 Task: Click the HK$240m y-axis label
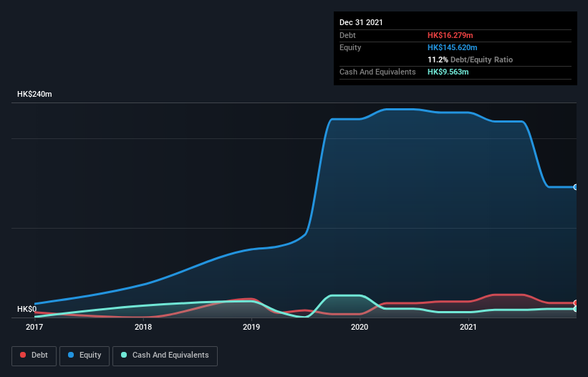coord(34,94)
